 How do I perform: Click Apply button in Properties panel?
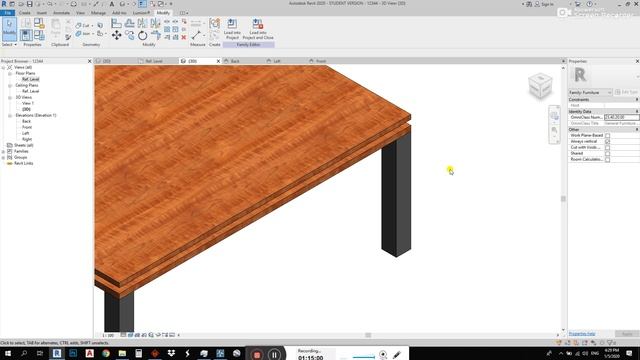[x=627, y=334]
